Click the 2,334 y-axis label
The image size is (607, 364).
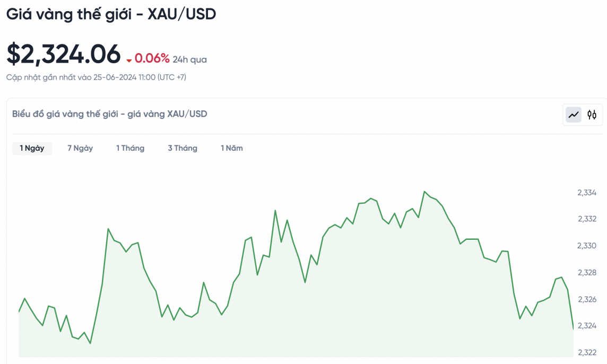587,193
